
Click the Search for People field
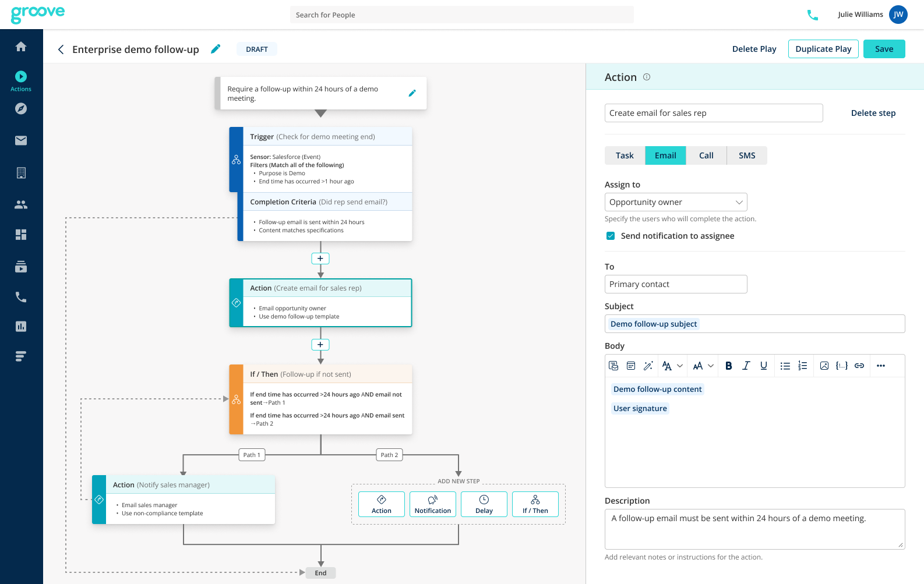click(462, 15)
